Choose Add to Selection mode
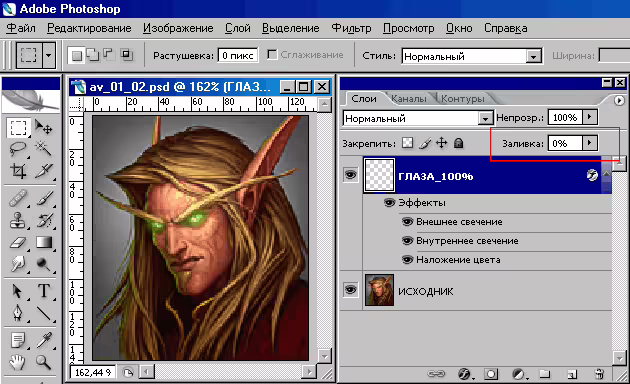This screenshot has height=384, width=630. pyautogui.click(x=93, y=55)
